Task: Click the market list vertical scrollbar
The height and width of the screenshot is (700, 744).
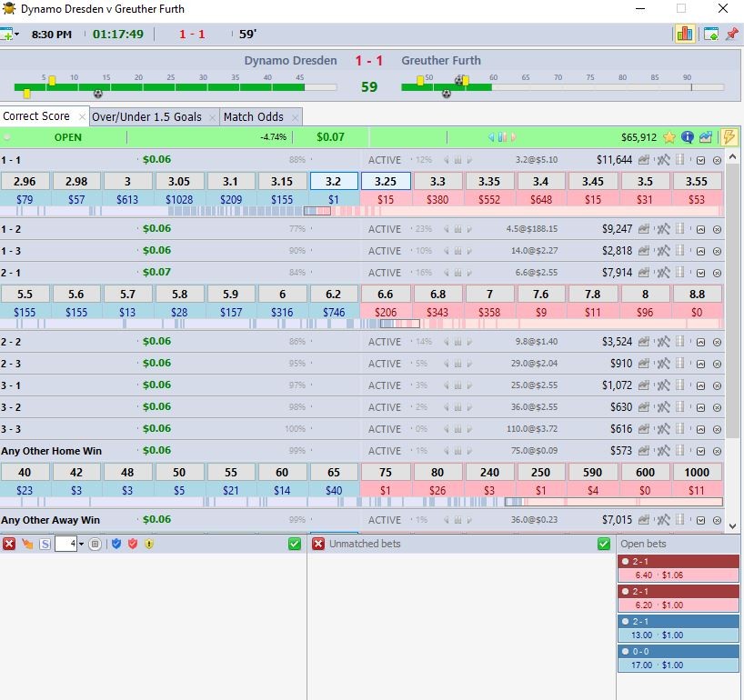Action: click(x=733, y=291)
